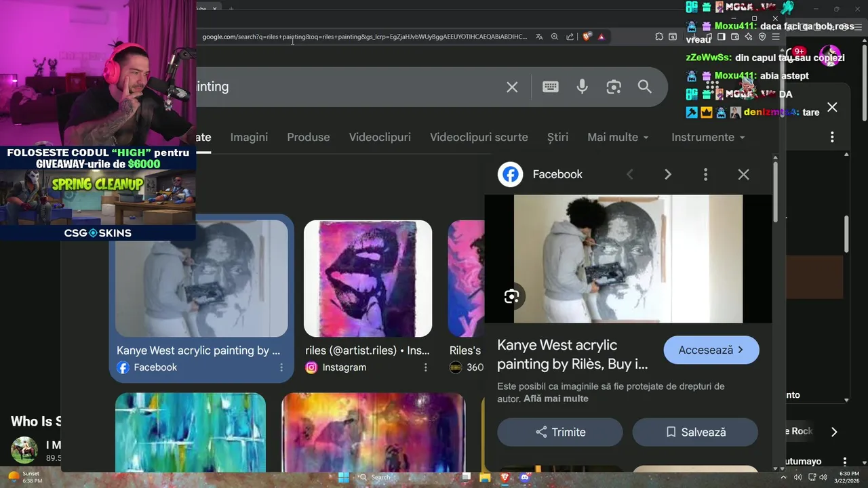Open the Facebook source icon in preview

point(511,174)
